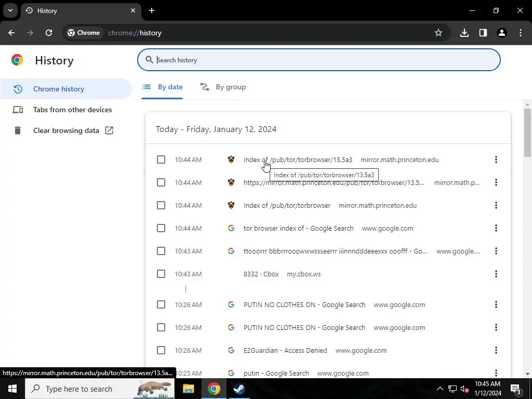
Task: Open more actions for tor browser index of
Action: point(496,229)
